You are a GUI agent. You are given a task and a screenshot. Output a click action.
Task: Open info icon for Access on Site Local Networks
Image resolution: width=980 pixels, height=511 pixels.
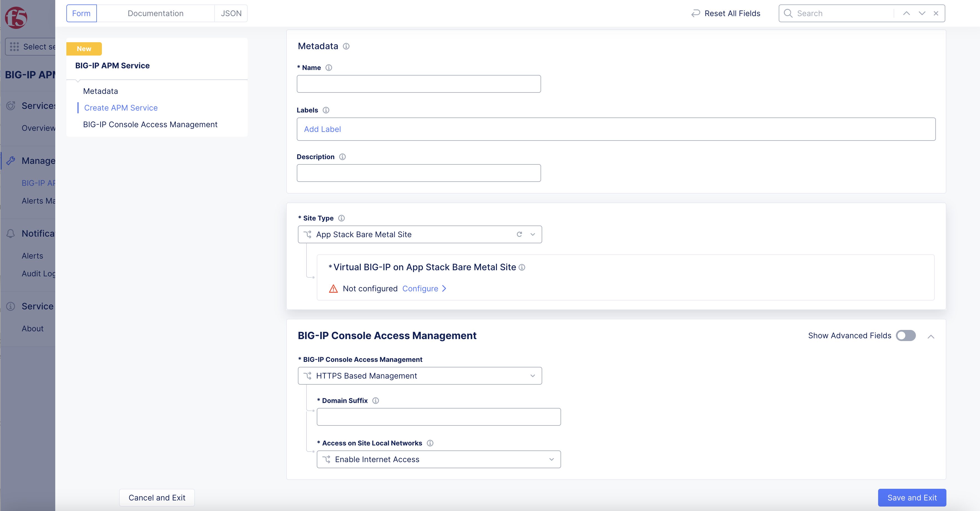[x=430, y=443]
